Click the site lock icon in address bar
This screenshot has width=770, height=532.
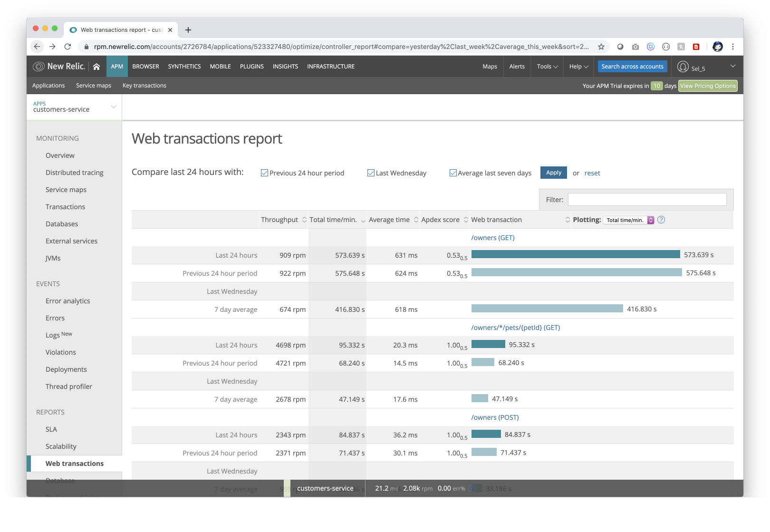tap(86, 47)
